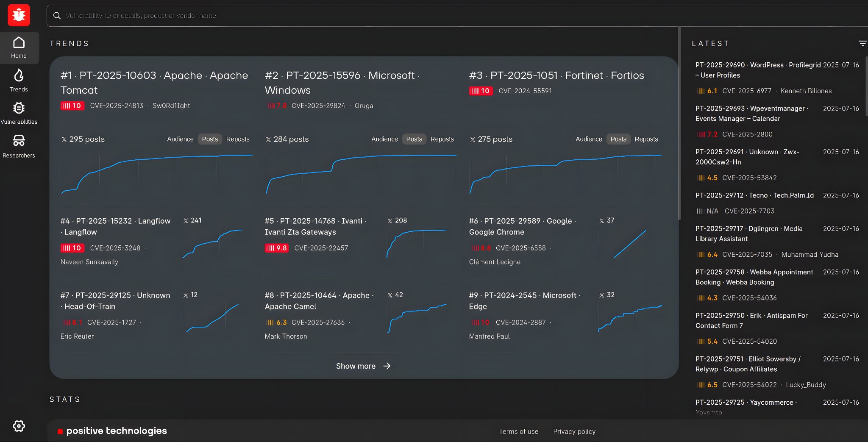868x442 pixels.
Task: Click severity 10 badge for Langflow
Action: pyautogui.click(x=72, y=248)
